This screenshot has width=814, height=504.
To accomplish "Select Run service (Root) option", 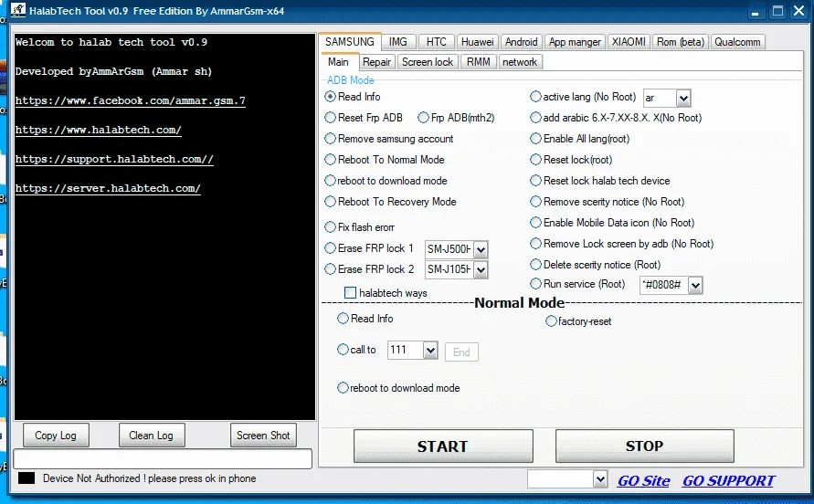I will coord(535,284).
